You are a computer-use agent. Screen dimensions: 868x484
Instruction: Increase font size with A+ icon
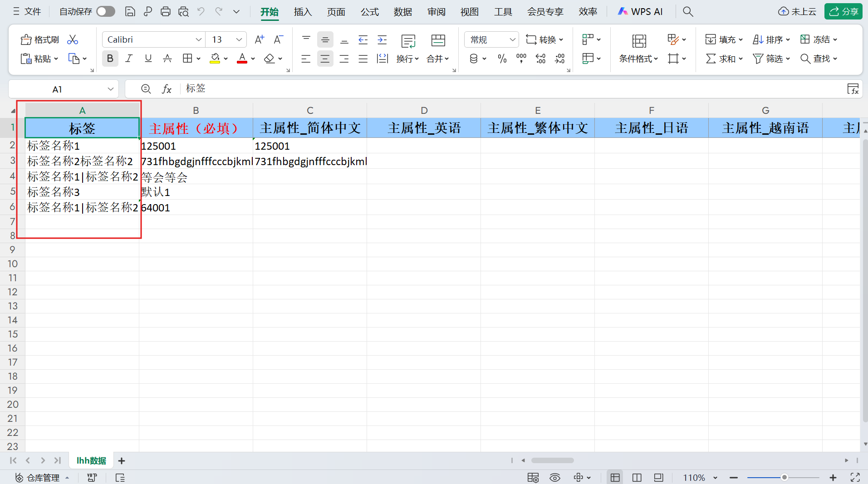[259, 40]
